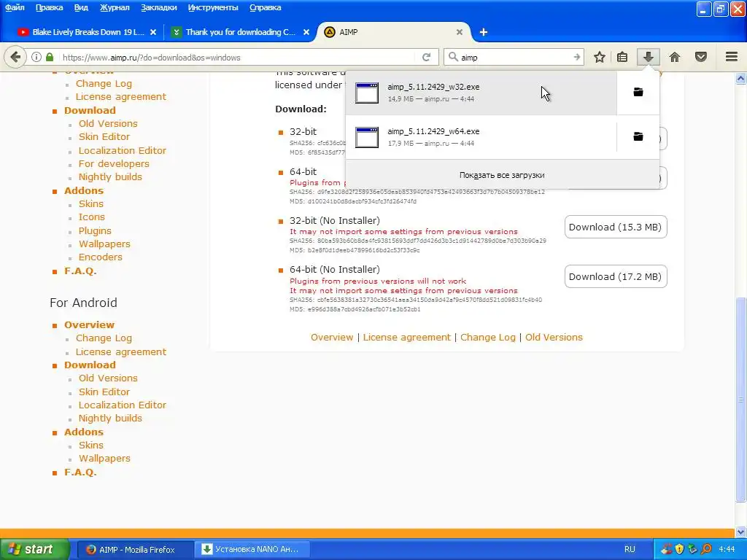Image resolution: width=747 pixels, height=560 pixels.
Task: Open the Справка menu
Action: click(x=265, y=7)
